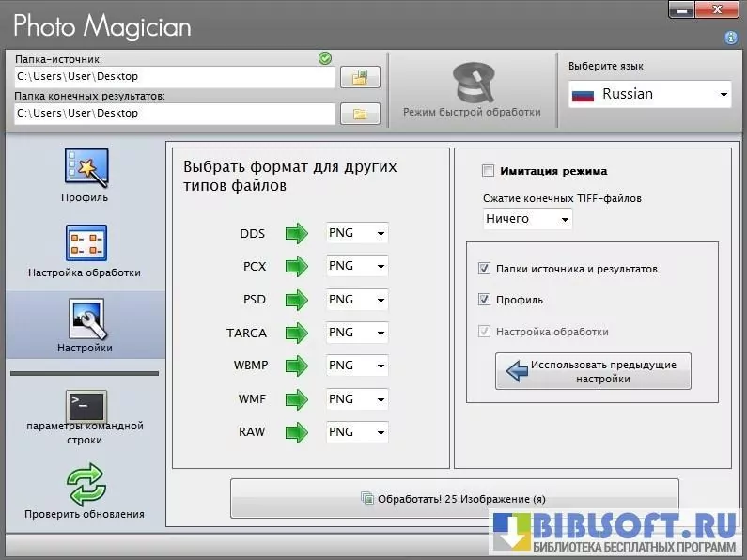
Task: Open the PSD output format dropdown
Action: coord(357,300)
